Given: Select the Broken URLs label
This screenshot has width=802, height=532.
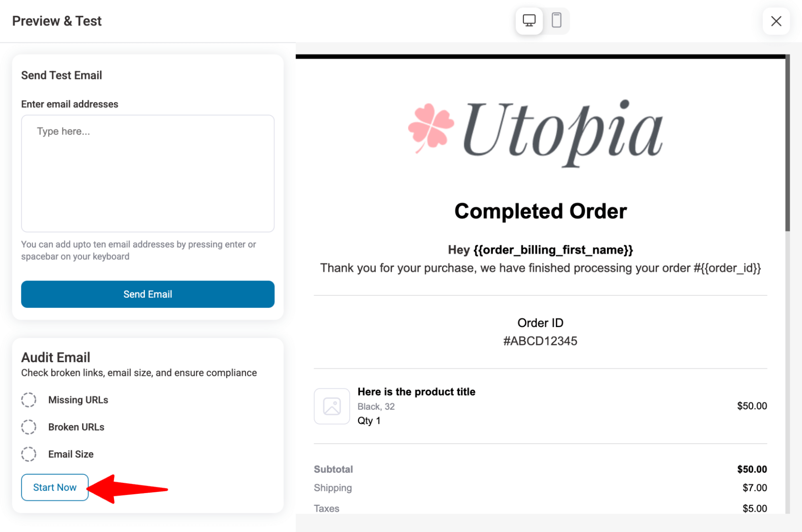Looking at the screenshot, I should point(76,427).
